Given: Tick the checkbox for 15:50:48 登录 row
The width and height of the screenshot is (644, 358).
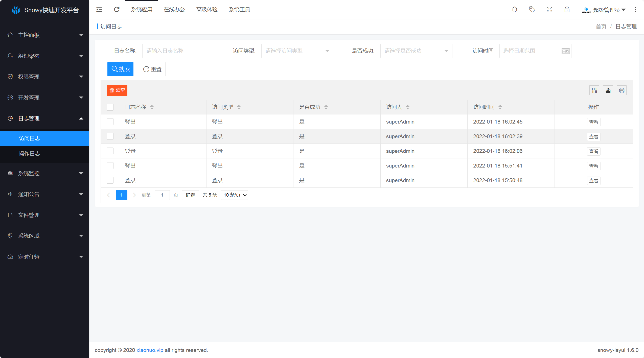Looking at the screenshot, I should 110,180.
